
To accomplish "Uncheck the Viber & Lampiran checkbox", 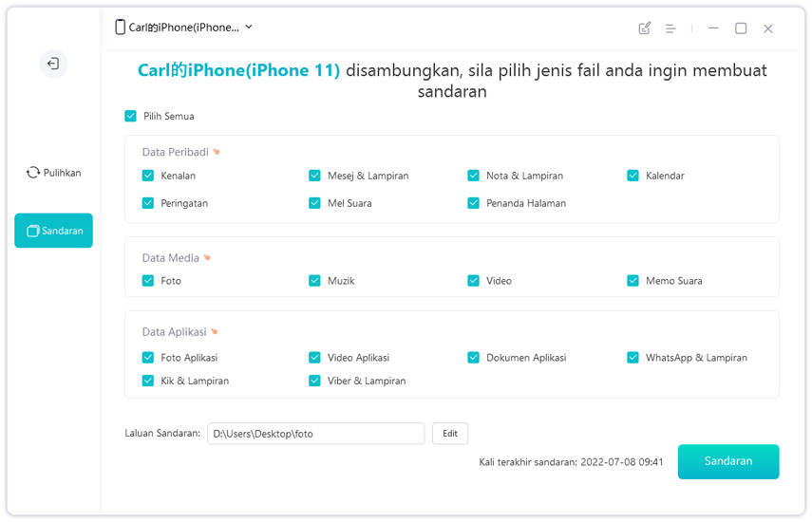I will tap(314, 381).
